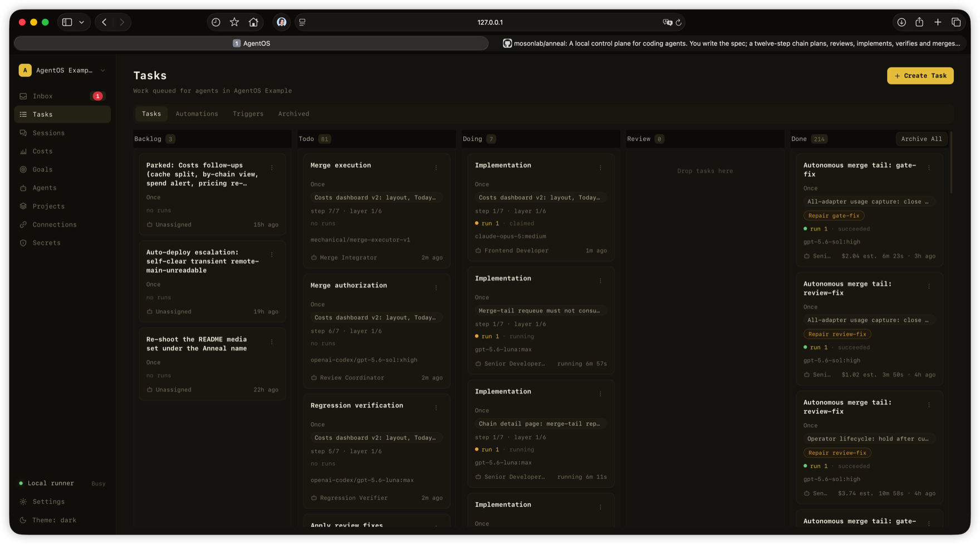Switch to the Tasks tab
The height and width of the screenshot is (544, 980).
click(151, 114)
